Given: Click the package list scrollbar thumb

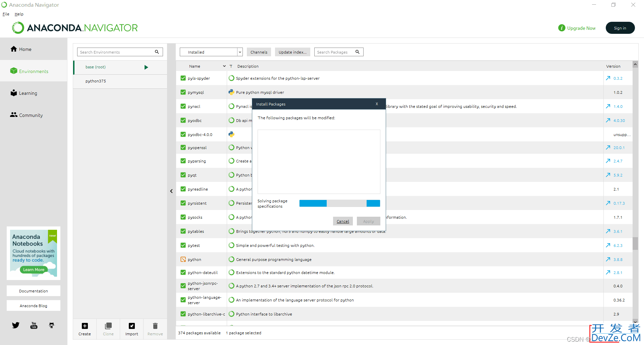Looking at the screenshot, I should (635, 244).
